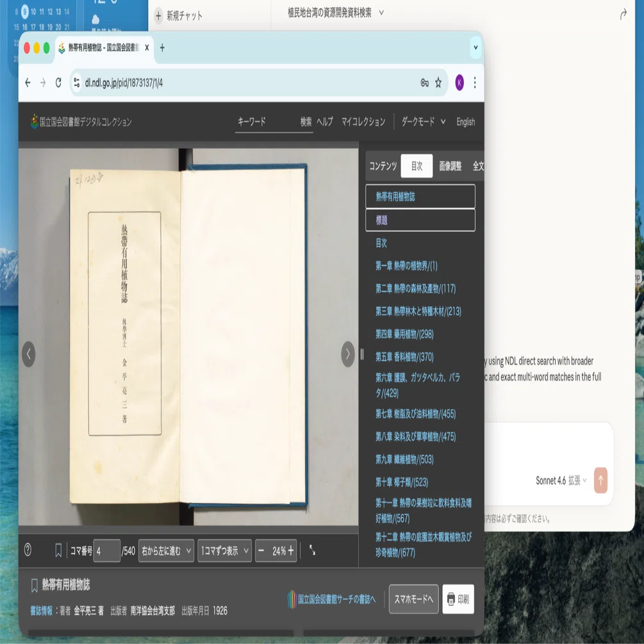Screen dimensions: 644x644
Task: Open 第一章 熱帯の植物界
Action: pos(406,266)
